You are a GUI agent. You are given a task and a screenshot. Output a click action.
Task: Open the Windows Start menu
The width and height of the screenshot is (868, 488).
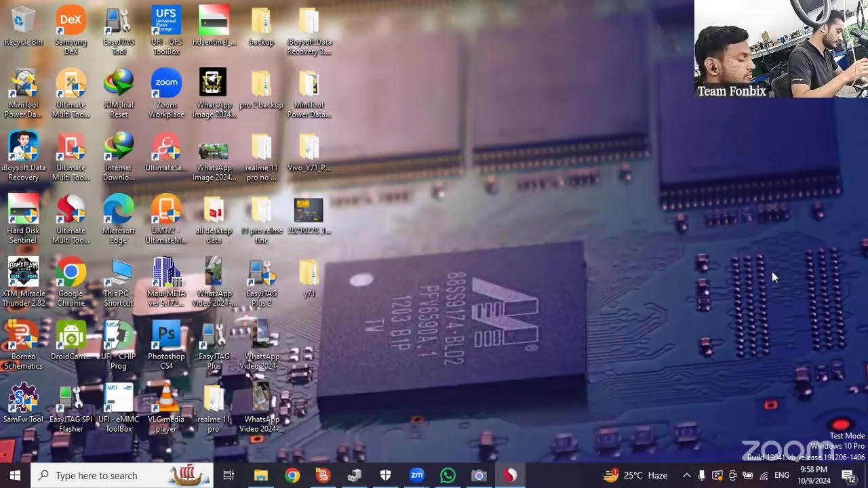coord(15,475)
